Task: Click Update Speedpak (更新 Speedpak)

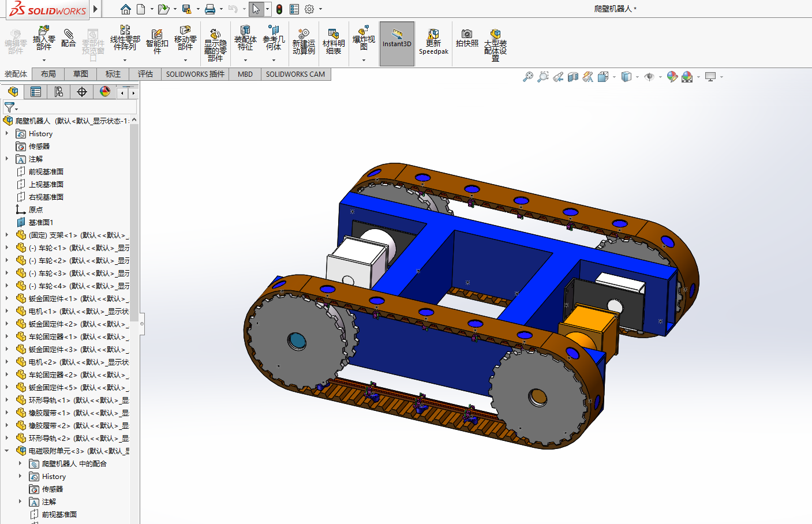Action: pos(433,42)
